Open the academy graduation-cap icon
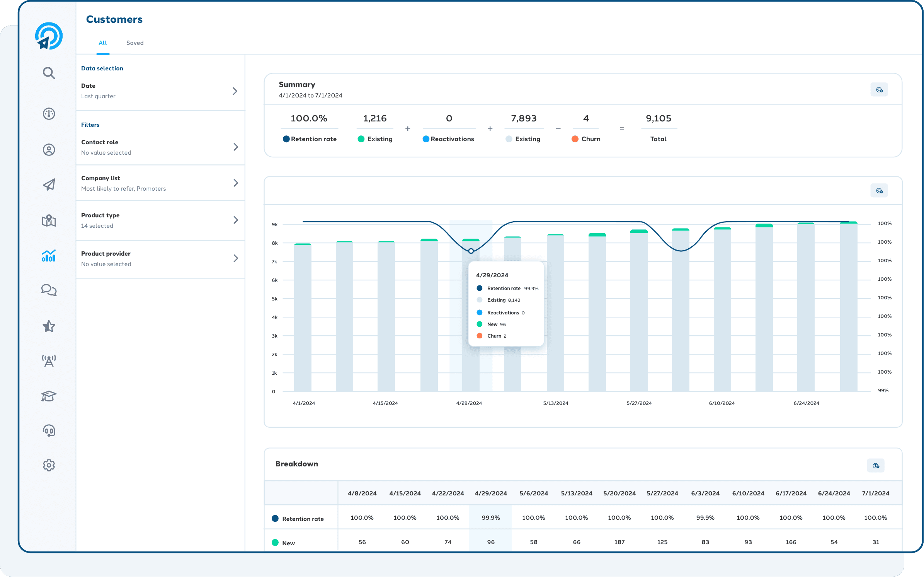 coord(49,396)
